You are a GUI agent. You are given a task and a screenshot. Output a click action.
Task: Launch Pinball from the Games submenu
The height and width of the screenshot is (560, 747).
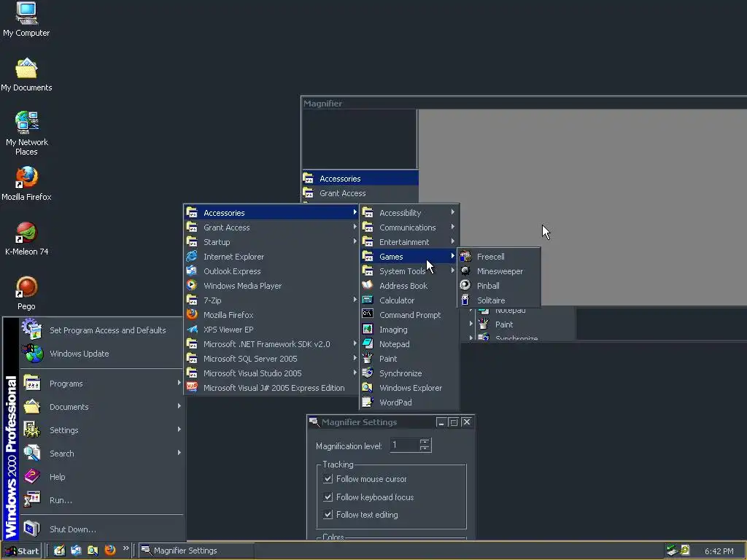click(499, 286)
